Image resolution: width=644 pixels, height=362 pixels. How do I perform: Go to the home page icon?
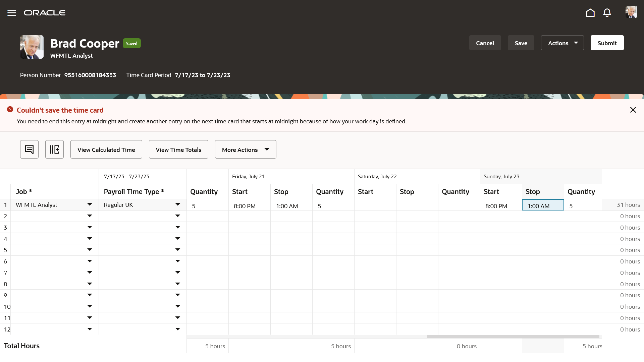(590, 12)
